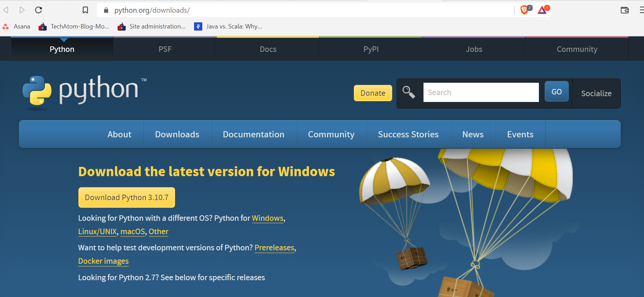Click the Brave Rewards triangle icon
The image size is (644, 297).
pos(542,10)
